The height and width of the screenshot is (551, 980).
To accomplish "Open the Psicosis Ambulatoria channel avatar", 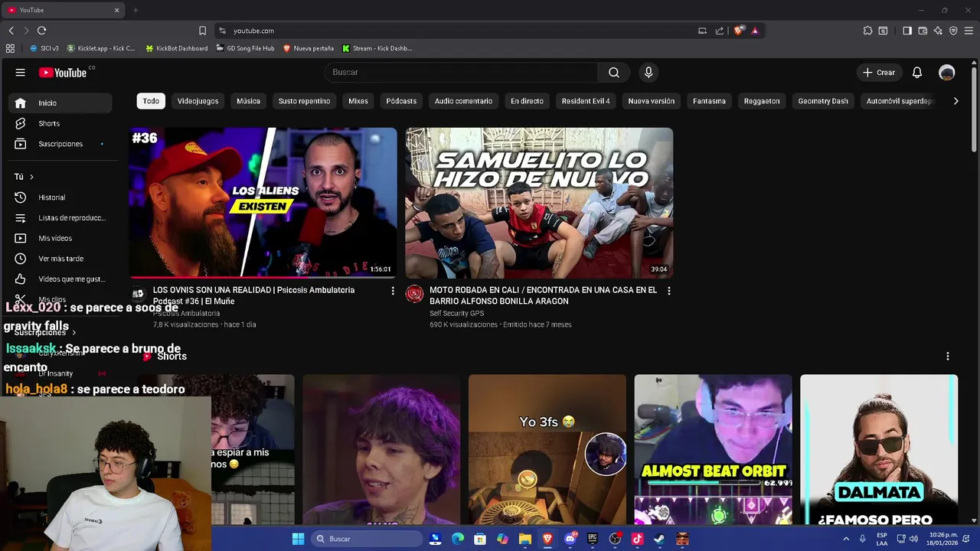I will click(138, 294).
